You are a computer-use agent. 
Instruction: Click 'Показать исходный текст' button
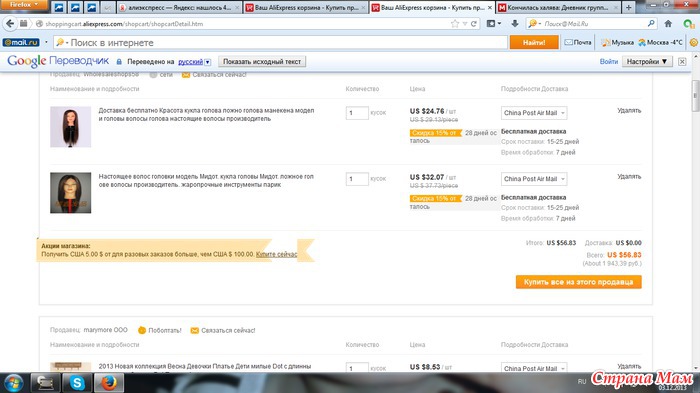pos(262,62)
